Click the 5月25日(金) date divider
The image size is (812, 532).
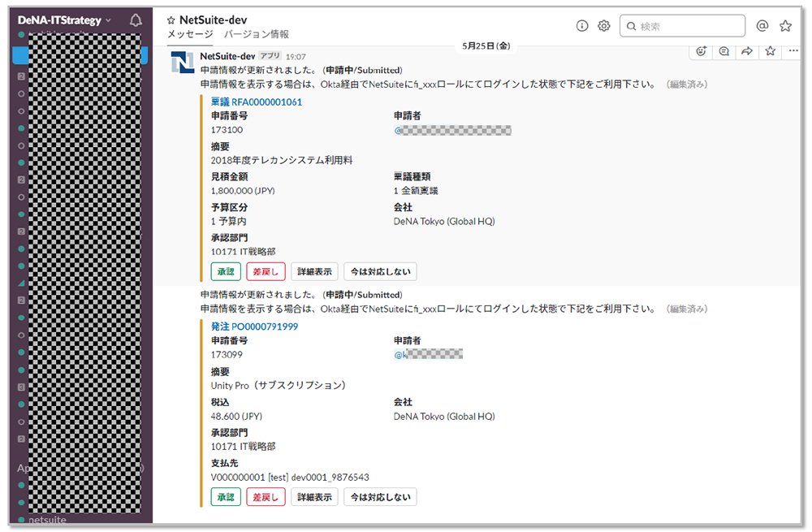pyautogui.click(x=486, y=46)
